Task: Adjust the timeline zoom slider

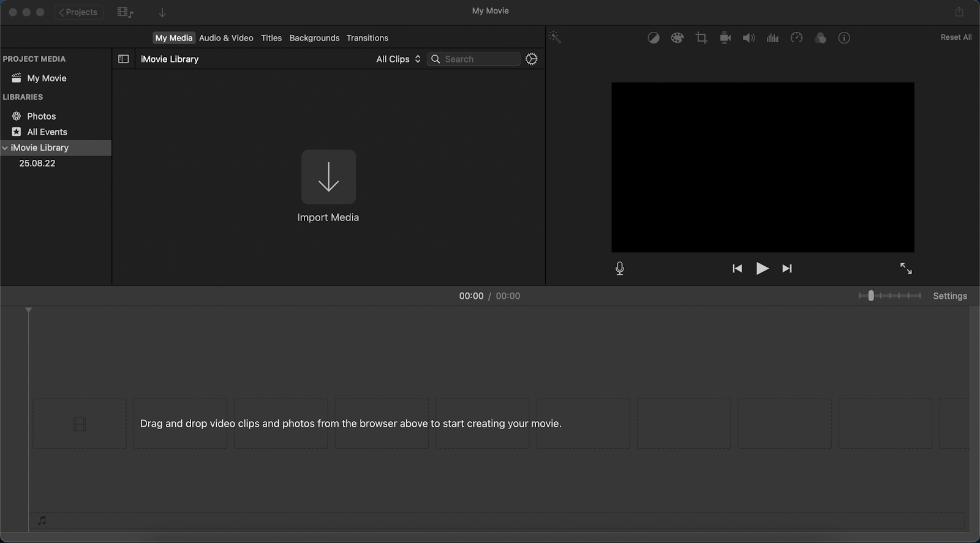Action: [870, 296]
